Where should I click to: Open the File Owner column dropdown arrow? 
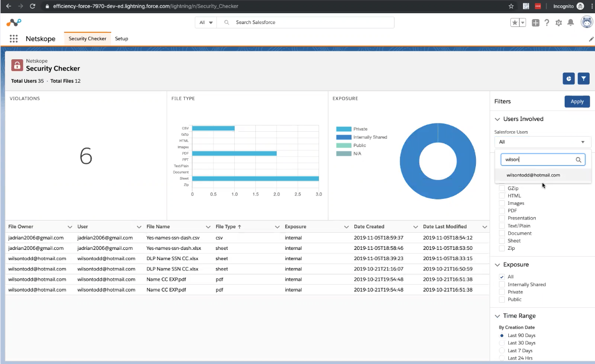(70, 227)
